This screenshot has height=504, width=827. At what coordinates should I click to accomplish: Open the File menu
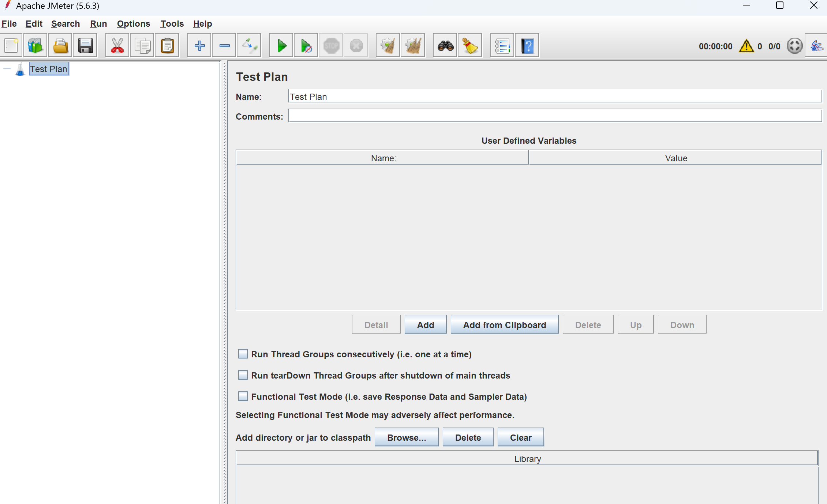(9, 24)
